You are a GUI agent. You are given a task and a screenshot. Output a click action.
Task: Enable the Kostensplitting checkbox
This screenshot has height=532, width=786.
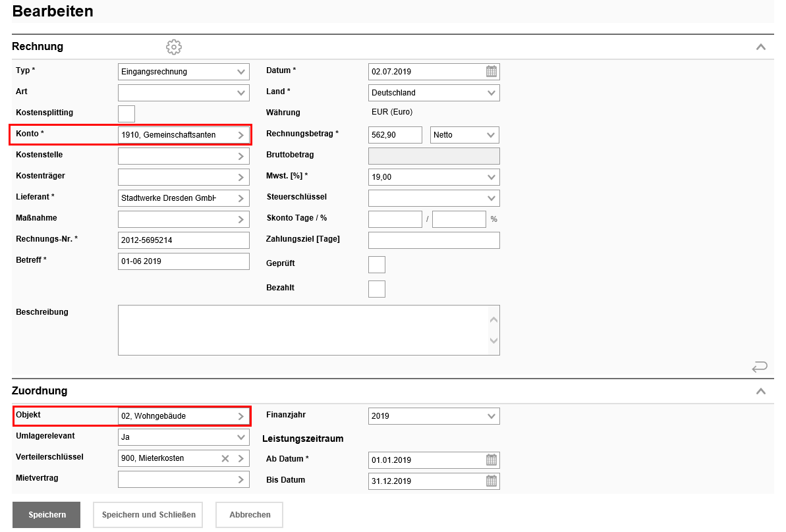126,113
